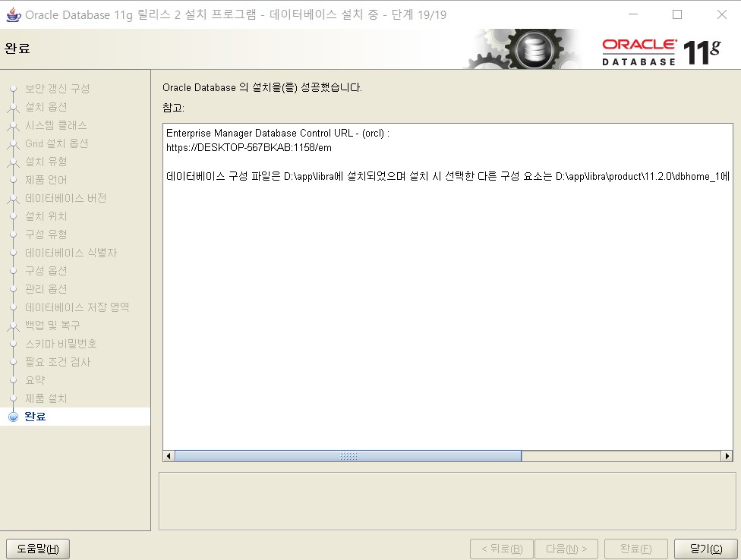Select the 완료 step in sidebar
This screenshot has width=741, height=560.
[x=35, y=417]
